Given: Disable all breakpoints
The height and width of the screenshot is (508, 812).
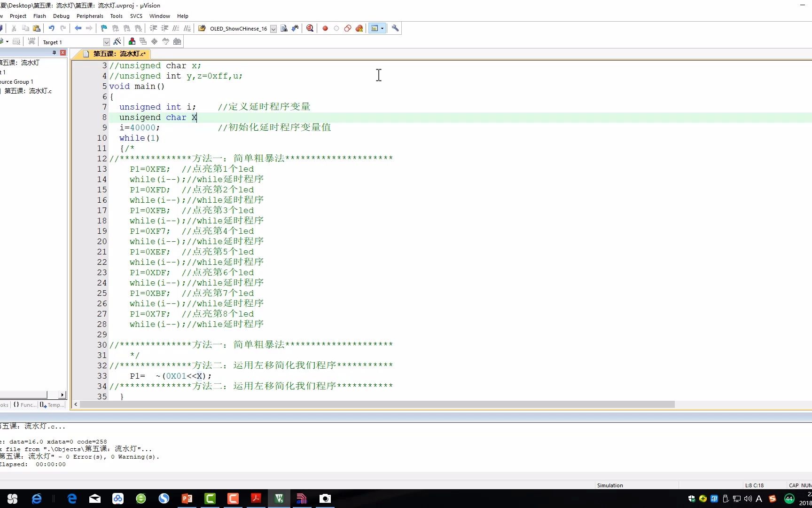Looking at the screenshot, I should [x=348, y=28].
